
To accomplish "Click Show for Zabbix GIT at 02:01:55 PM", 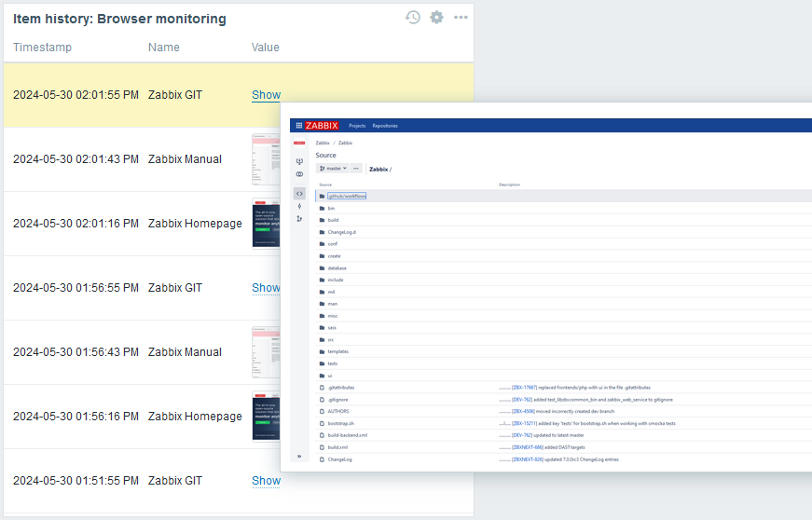I will (x=266, y=95).
